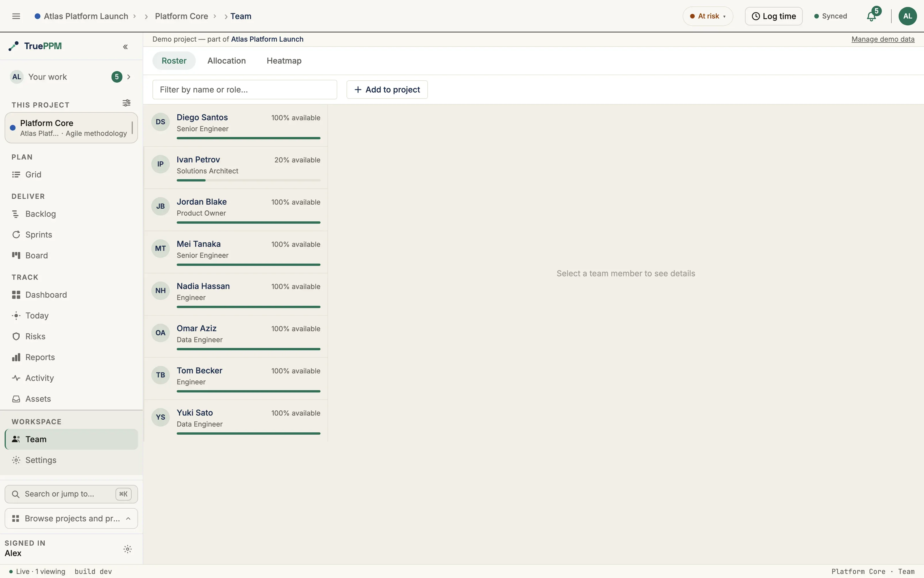Click Ivan Petrov 20% availability bar
This screenshot has width=924, height=578.
(249, 180)
